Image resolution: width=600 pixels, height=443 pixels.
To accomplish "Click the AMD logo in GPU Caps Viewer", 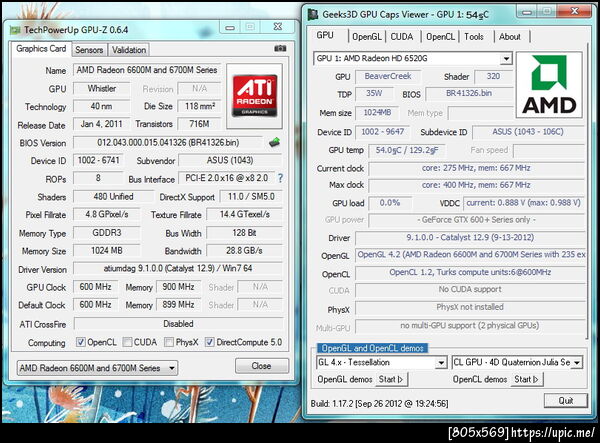I will [549, 85].
